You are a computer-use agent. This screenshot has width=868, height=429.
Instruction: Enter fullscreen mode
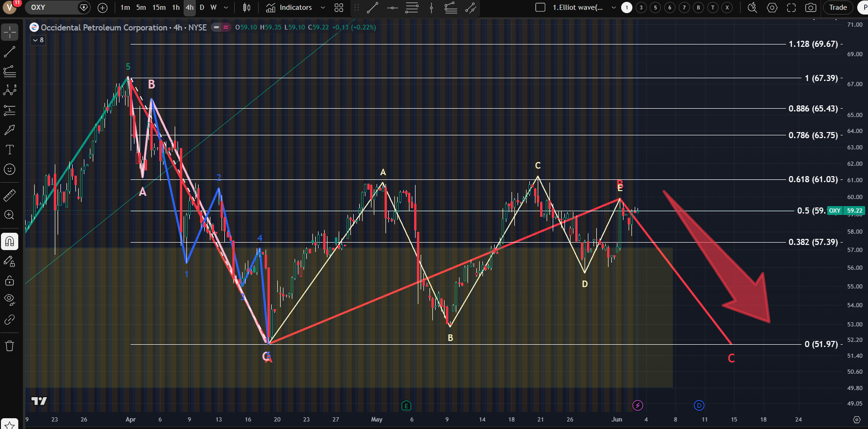pos(791,7)
